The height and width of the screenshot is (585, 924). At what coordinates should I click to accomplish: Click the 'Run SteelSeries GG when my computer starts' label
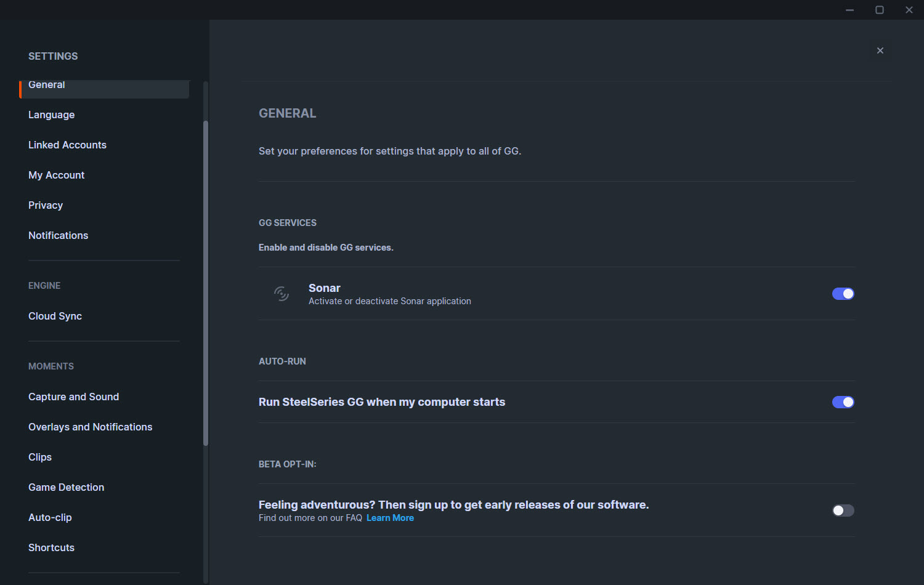(x=382, y=402)
